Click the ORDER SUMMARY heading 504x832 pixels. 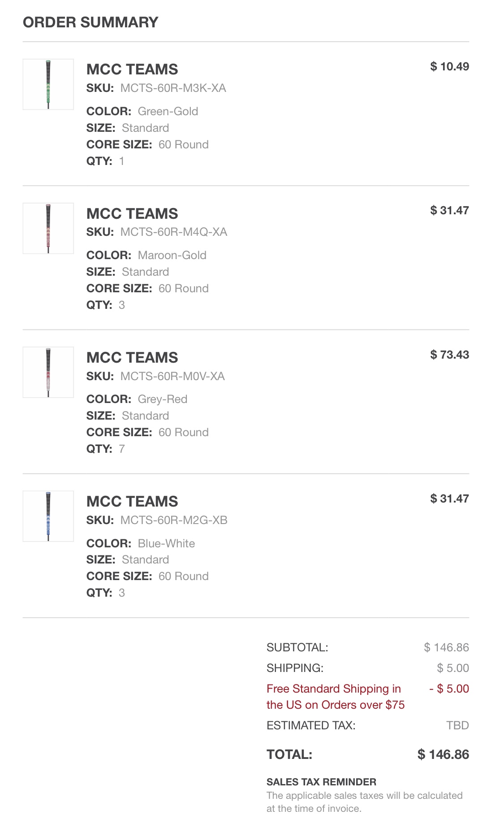point(90,22)
